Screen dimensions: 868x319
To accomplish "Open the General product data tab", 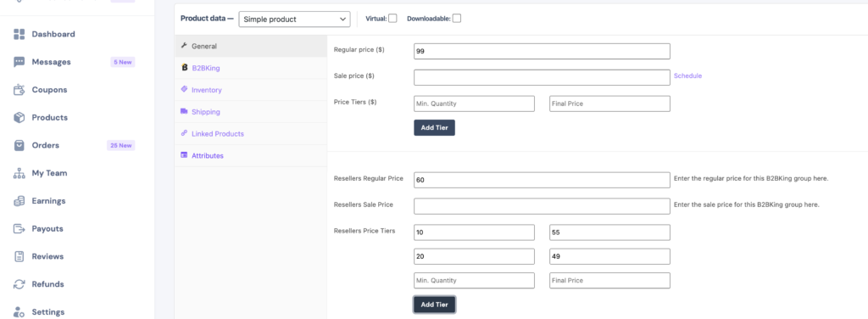I will point(251,46).
